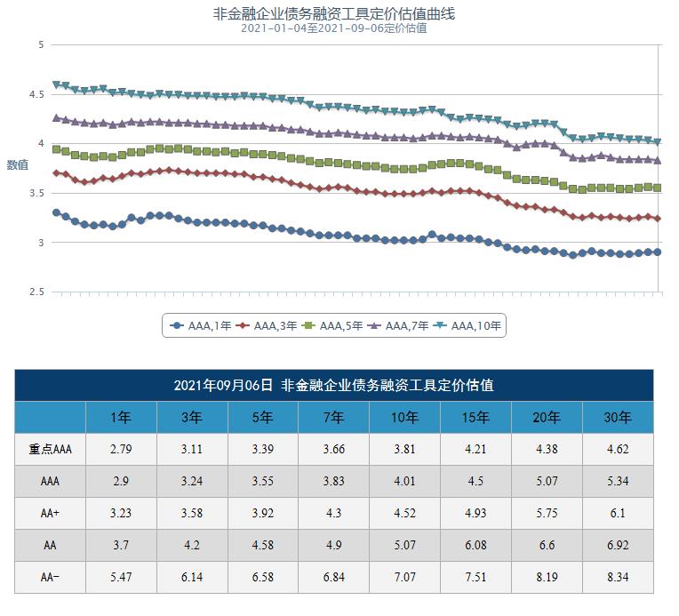This screenshot has width=679, height=616.
Task: Click last diamond marker of AAA,3年 line
Action: (657, 218)
